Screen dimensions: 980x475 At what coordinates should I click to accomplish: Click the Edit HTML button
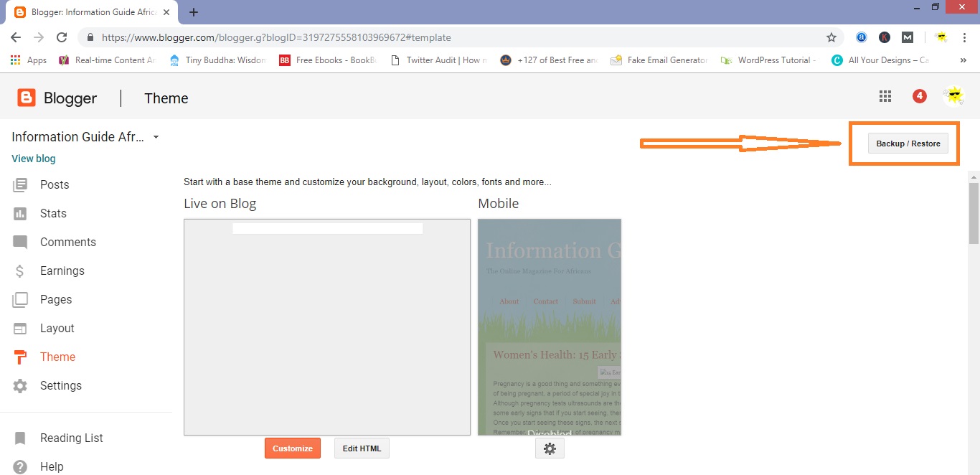(362, 448)
